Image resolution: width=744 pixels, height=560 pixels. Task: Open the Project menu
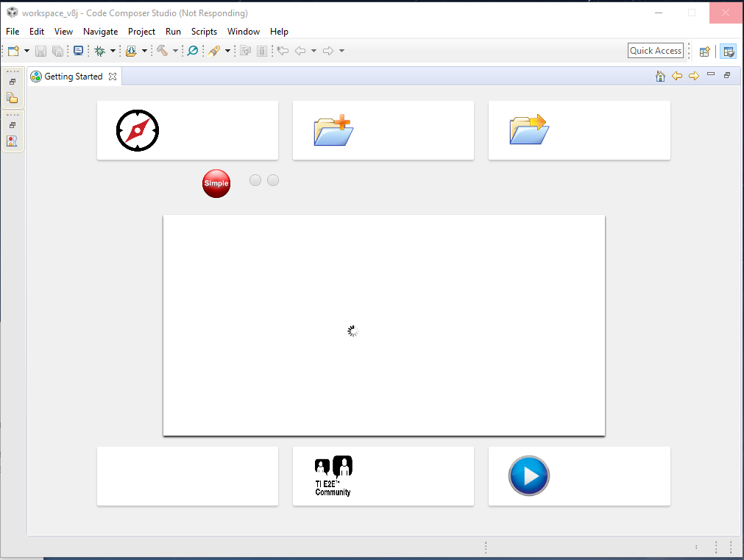tap(141, 32)
